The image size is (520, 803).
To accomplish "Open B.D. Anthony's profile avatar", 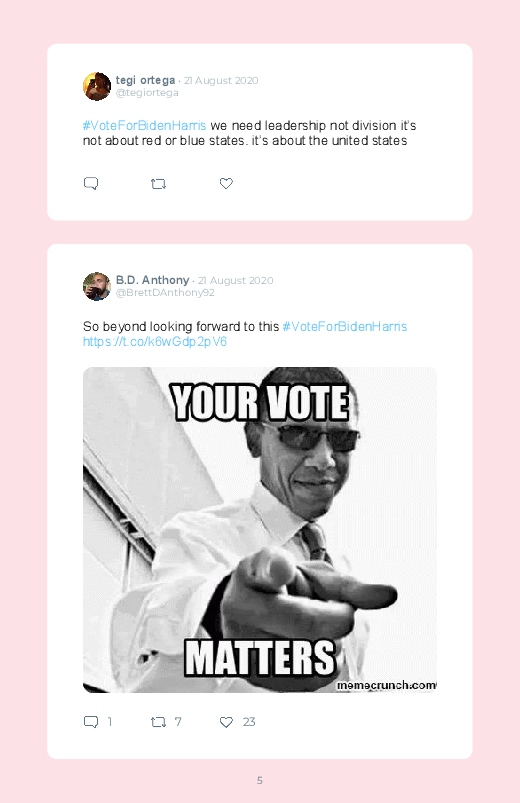I will pos(97,286).
